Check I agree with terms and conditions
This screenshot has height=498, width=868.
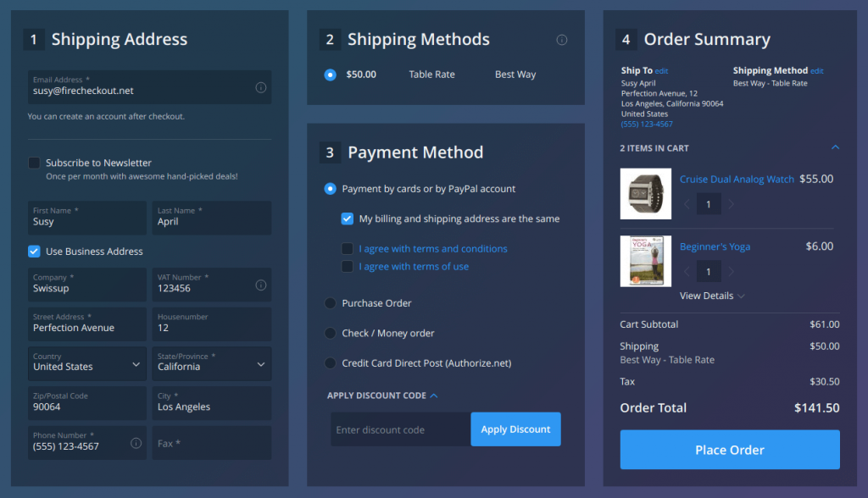pos(348,248)
